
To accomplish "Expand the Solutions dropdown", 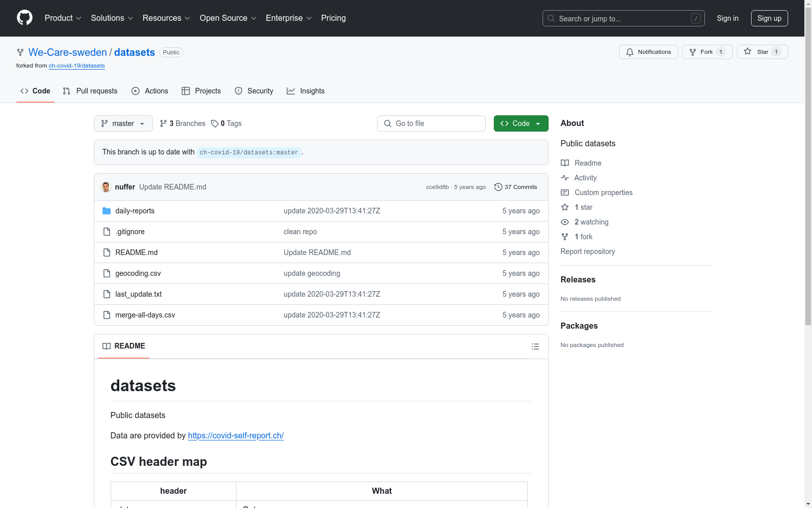I will [x=112, y=18].
